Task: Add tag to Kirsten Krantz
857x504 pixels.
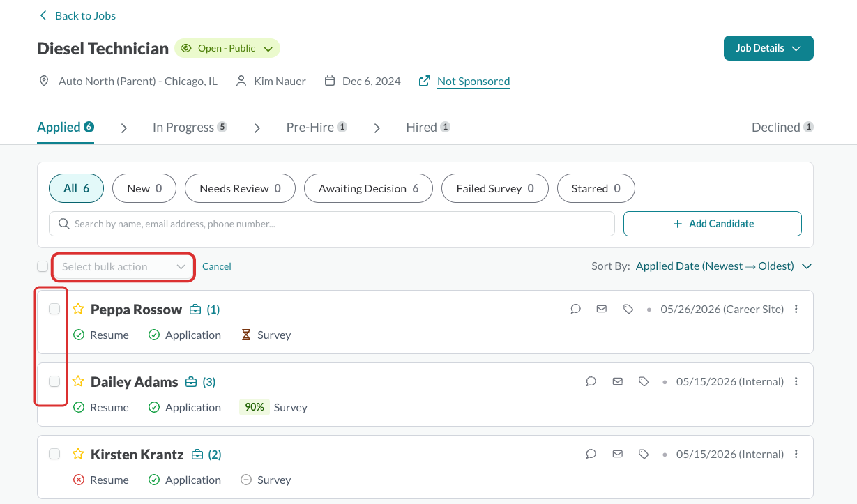Action: 644,454
